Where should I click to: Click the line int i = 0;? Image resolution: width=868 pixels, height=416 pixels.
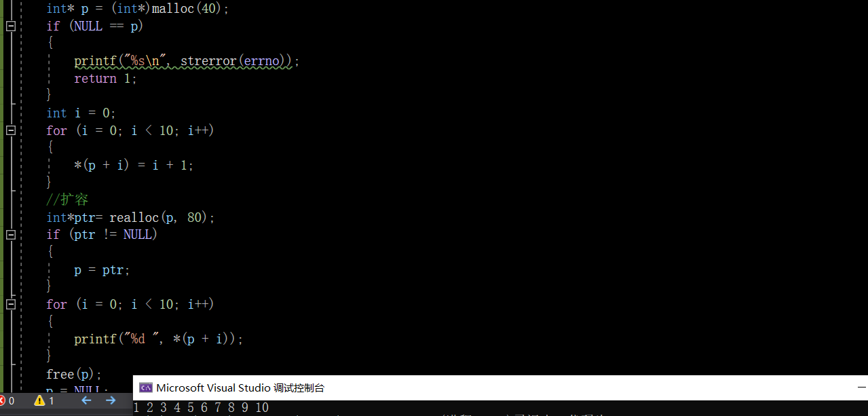coord(81,113)
